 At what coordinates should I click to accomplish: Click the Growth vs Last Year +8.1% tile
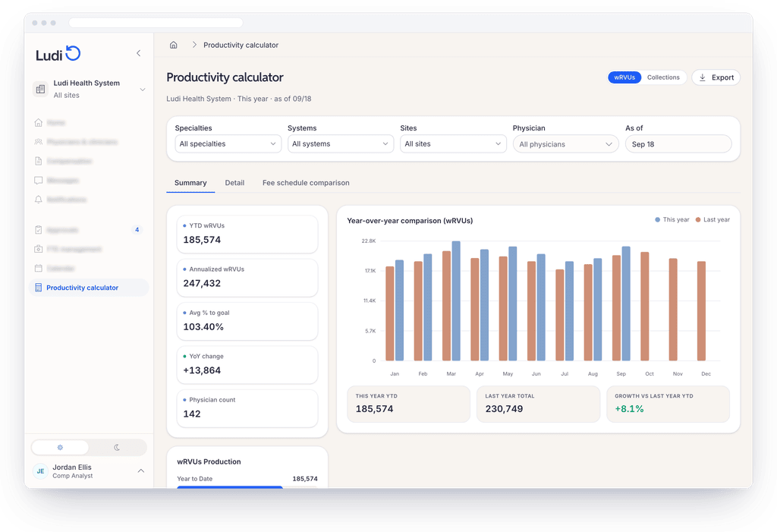click(x=668, y=404)
